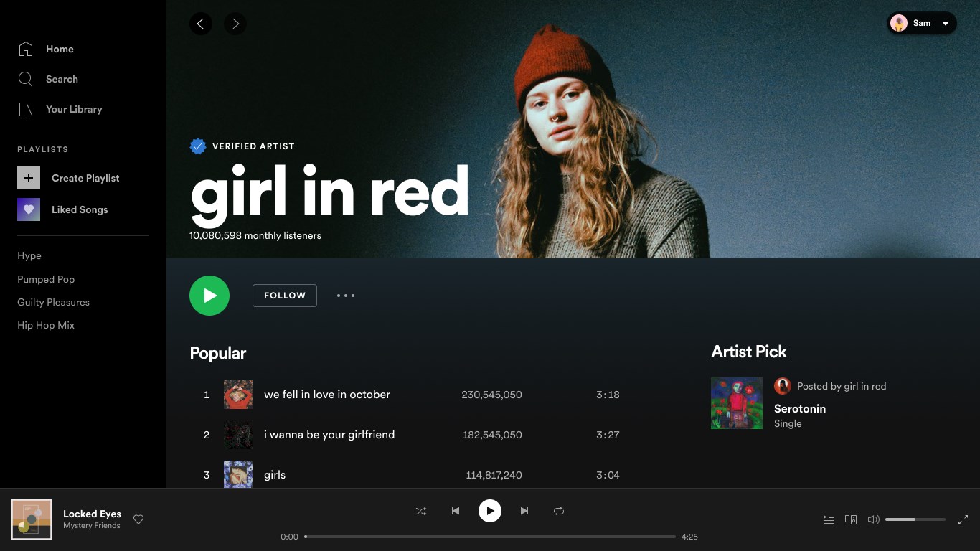This screenshot has width=980, height=551.
Task: Mute the volume speaker icon
Action: point(873,519)
